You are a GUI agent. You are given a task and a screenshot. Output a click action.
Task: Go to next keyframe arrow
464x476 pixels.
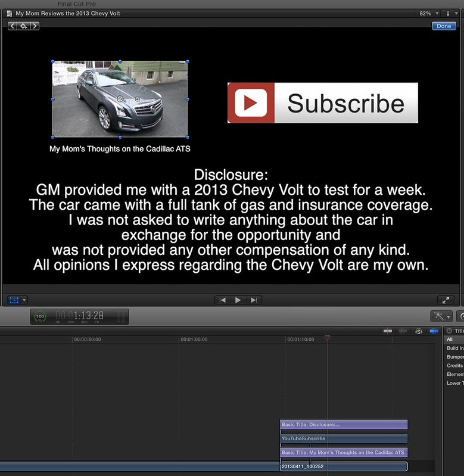point(35,26)
